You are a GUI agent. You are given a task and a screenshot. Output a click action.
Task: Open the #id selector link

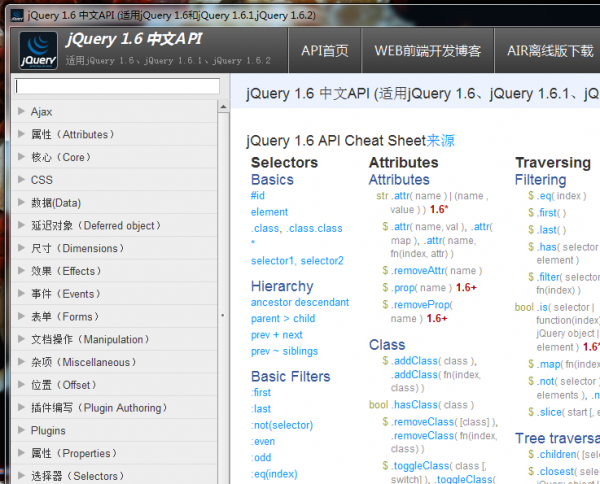tap(258, 196)
